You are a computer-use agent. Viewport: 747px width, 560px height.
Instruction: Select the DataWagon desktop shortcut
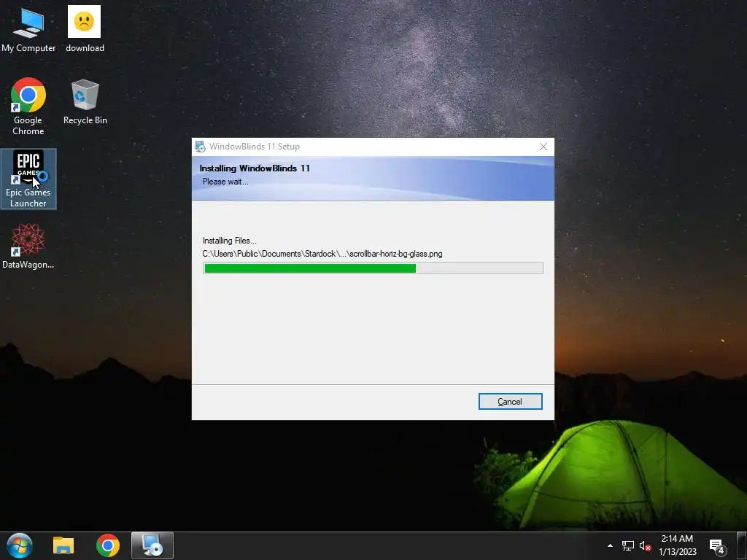click(28, 246)
